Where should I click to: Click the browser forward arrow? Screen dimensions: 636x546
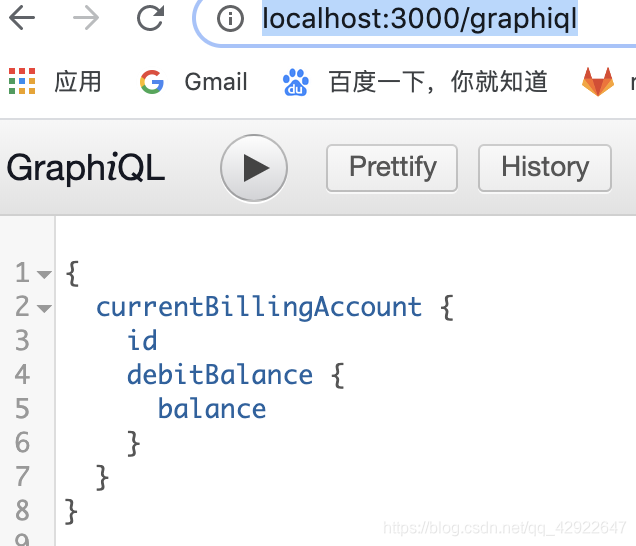(86, 18)
